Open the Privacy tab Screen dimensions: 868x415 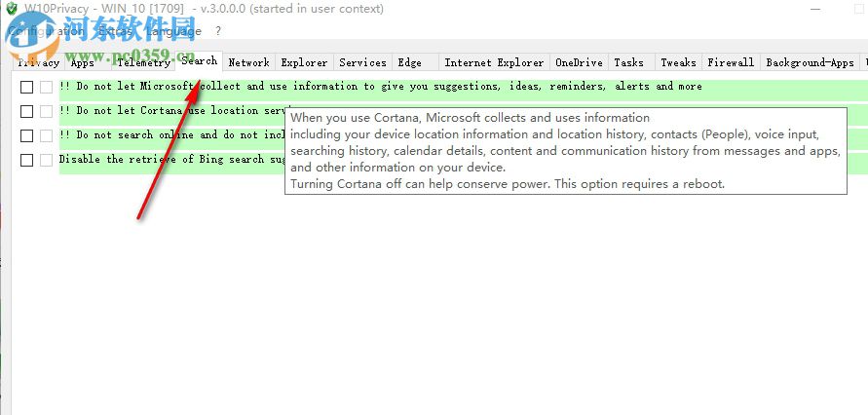pos(38,62)
